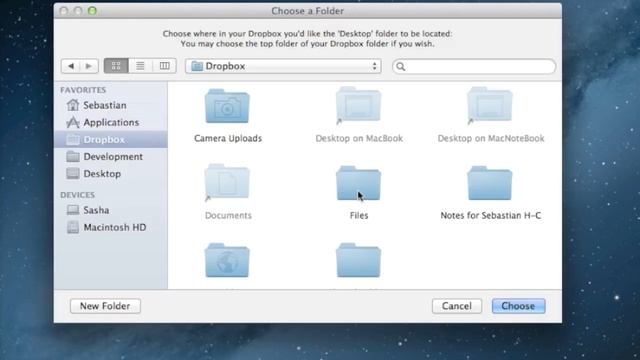The image size is (640, 360).
Task: Switch to list view
Action: (140, 66)
